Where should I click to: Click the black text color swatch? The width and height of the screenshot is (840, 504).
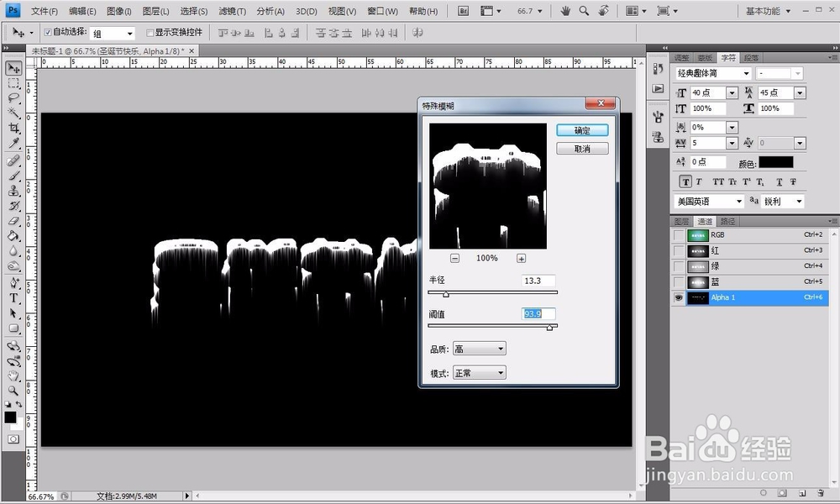click(x=775, y=162)
